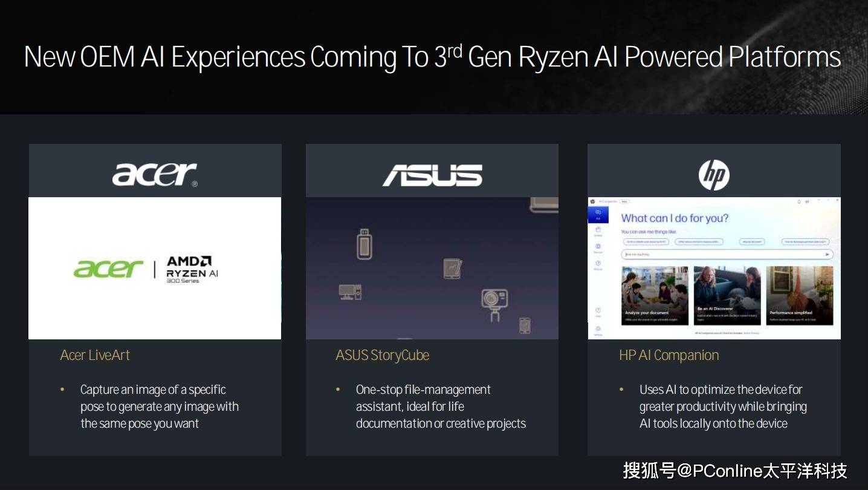The height and width of the screenshot is (490, 868).
Task: Open the Analyze your document card
Action: [655, 296]
